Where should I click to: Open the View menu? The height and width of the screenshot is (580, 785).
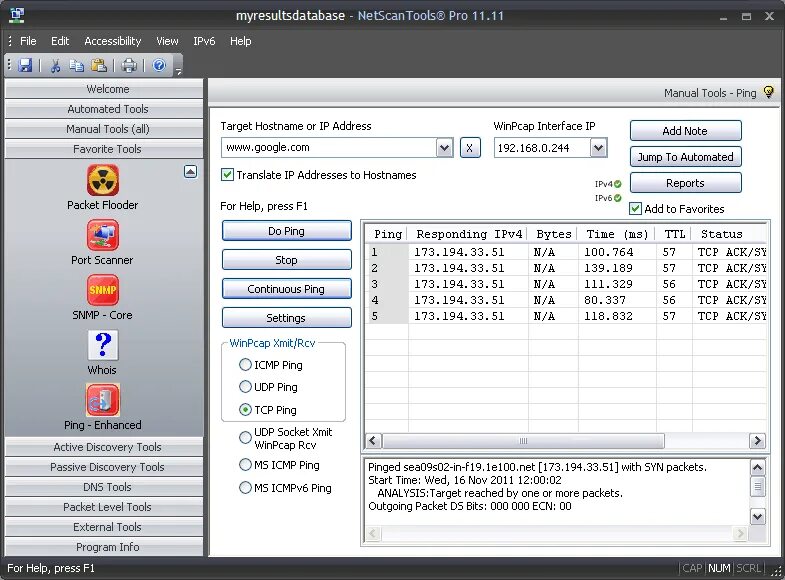(167, 41)
